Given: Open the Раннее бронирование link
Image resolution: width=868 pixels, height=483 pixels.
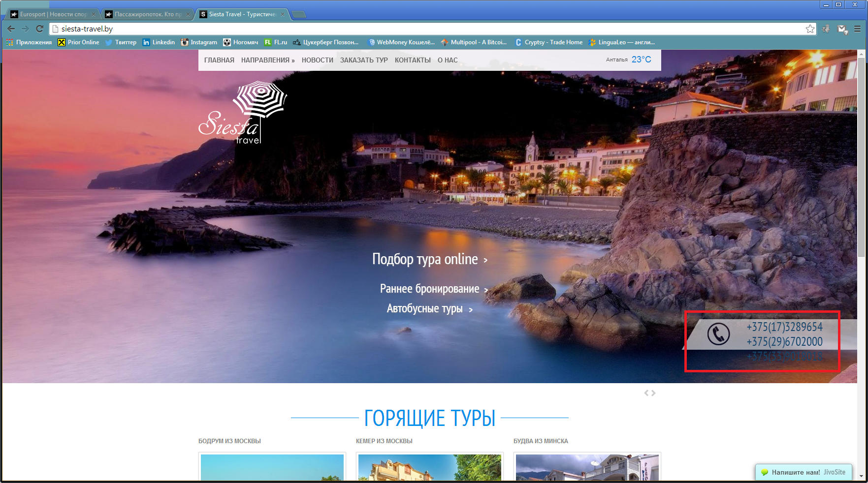Looking at the screenshot, I should 434,289.
